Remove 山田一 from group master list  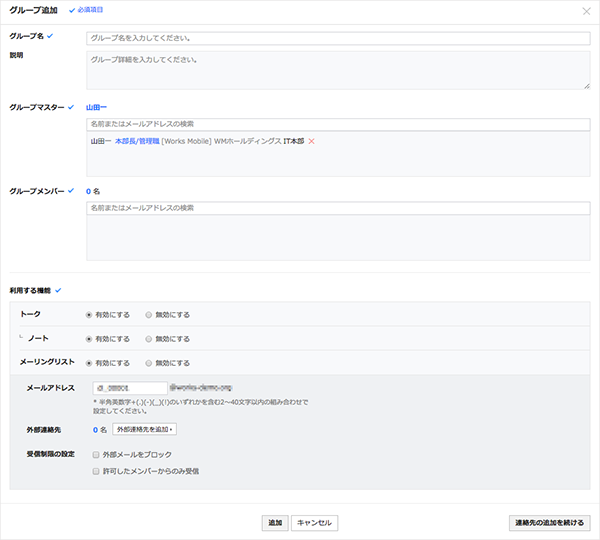pyautogui.click(x=312, y=142)
